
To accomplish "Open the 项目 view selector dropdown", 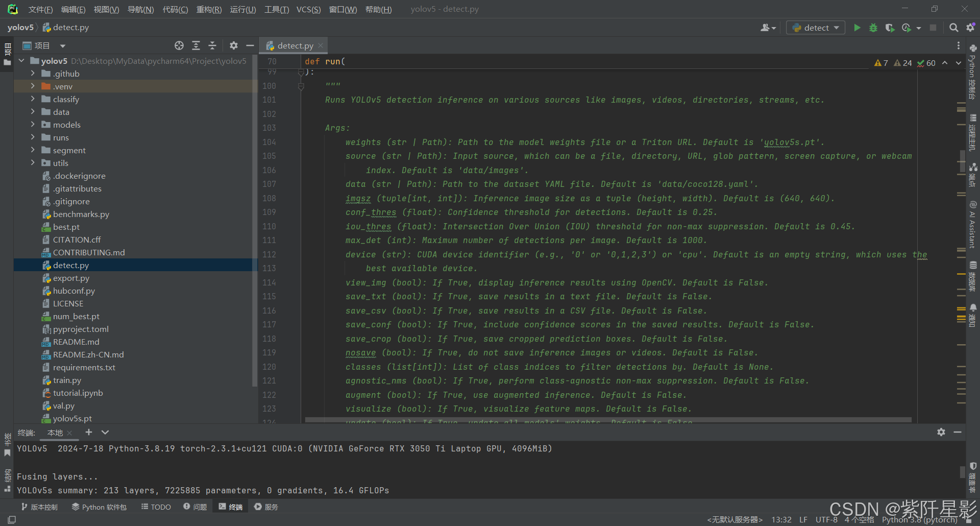I will click(62, 46).
